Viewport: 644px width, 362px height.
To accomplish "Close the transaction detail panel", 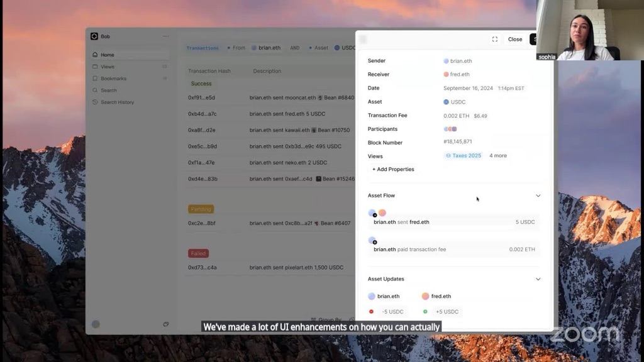I will tap(515, 39).
